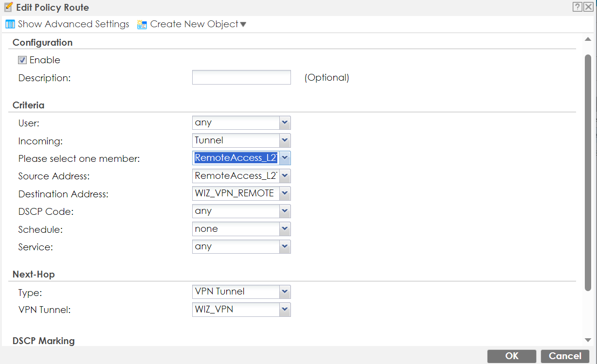Open the Schedule dropdown showing none
Viewport: 597px width, 364px height.
285,228
